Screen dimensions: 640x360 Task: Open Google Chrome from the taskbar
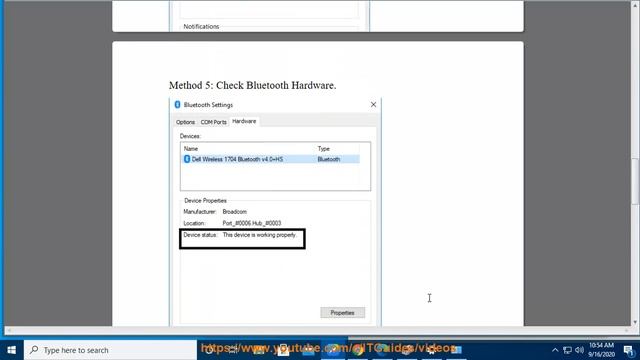coord(358,350)
